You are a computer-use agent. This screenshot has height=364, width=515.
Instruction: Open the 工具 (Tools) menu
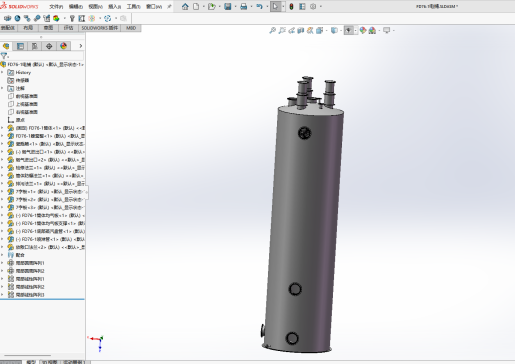(134, 6)
